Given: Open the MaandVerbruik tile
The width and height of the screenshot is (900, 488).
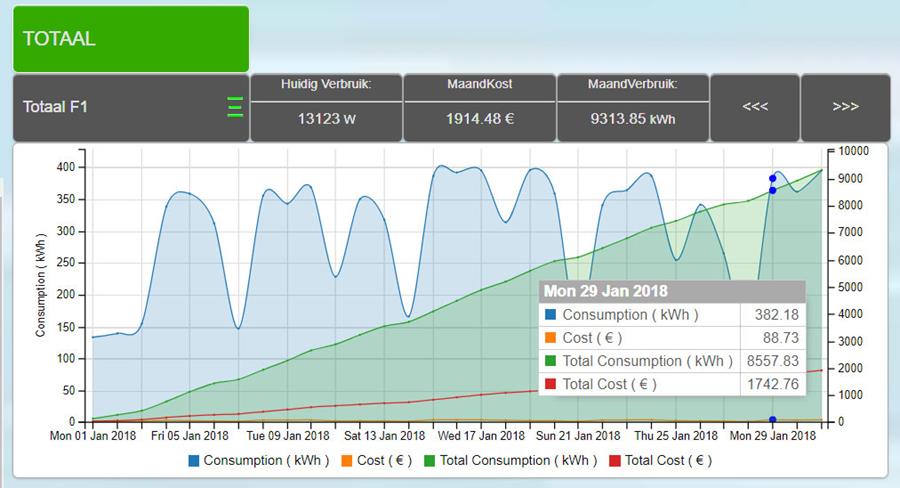Looking at the screenshot, I should (x=632, y=107).
